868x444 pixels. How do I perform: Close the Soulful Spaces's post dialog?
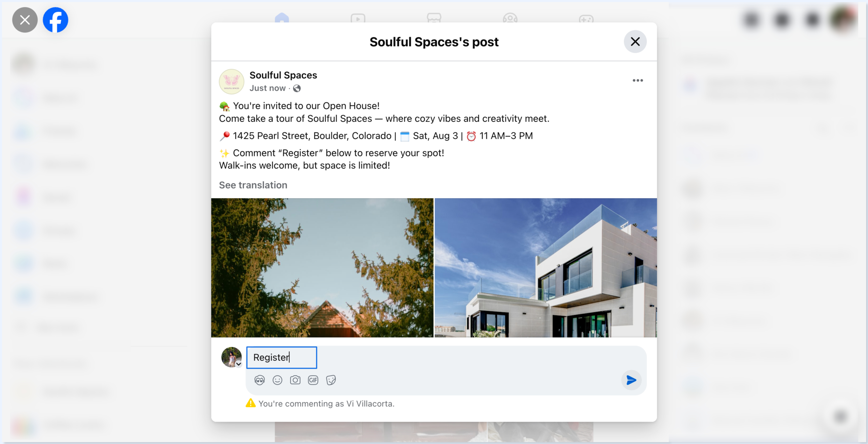click(x=635, y=42)
